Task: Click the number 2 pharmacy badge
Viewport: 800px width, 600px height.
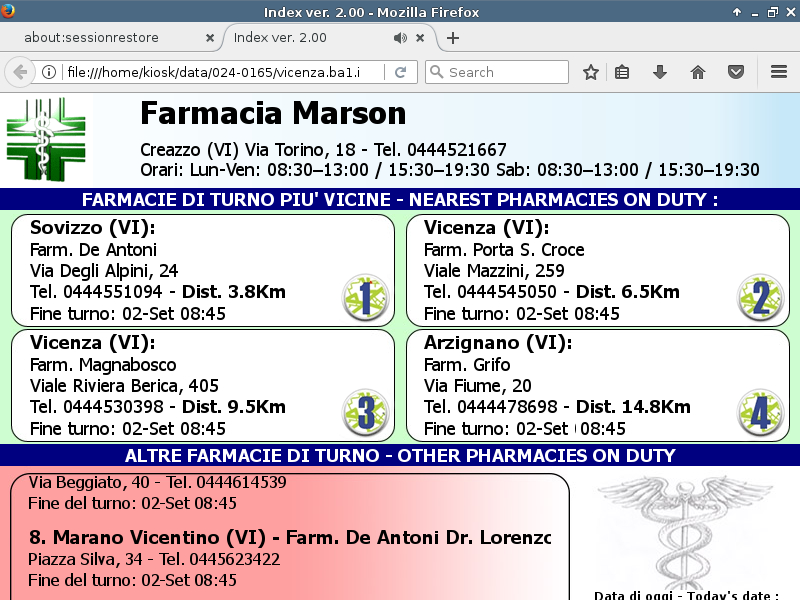Action: tap(760, 298)
